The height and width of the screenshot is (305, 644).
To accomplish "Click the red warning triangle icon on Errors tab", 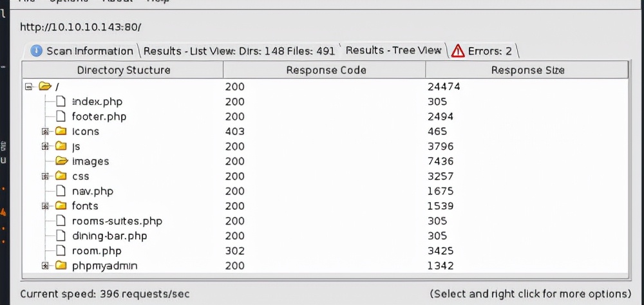I will pyautogui.click(x=457, y=51).
